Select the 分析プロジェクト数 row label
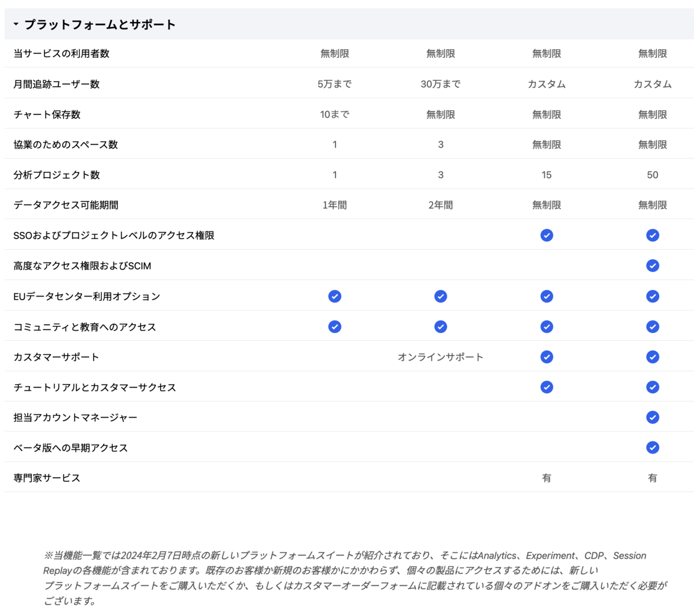 [57, 175]
